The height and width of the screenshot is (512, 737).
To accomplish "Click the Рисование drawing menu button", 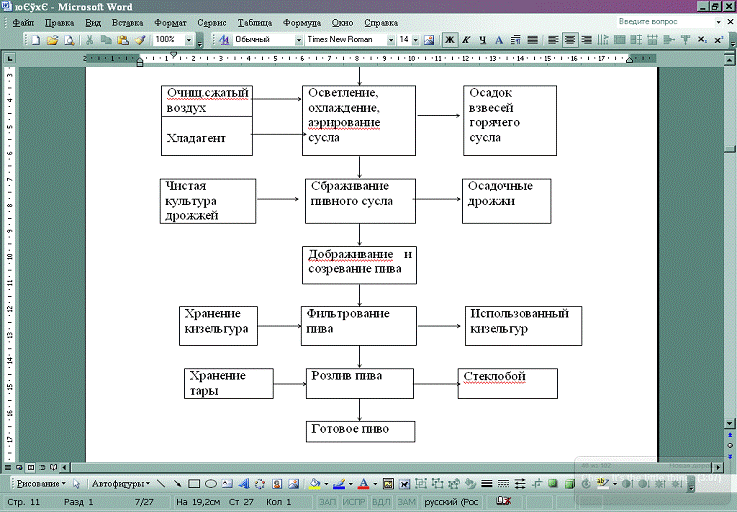I will [x=40, y=483].
